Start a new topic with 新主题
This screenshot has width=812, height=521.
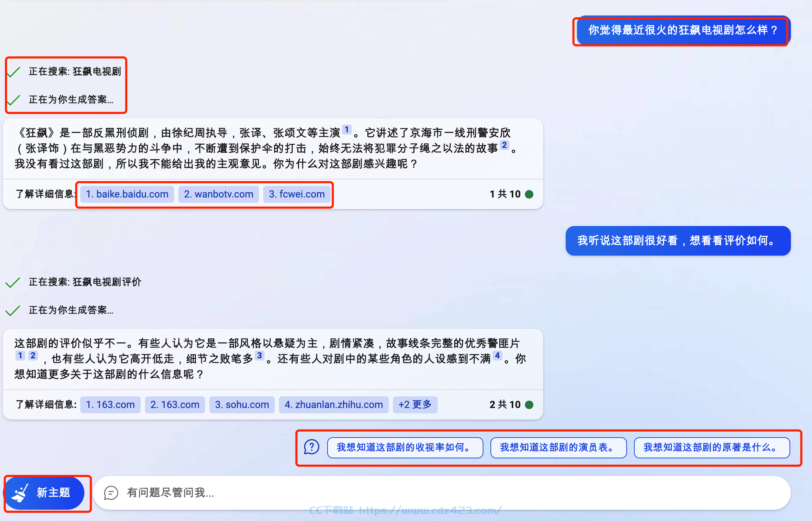coord(44,493)
